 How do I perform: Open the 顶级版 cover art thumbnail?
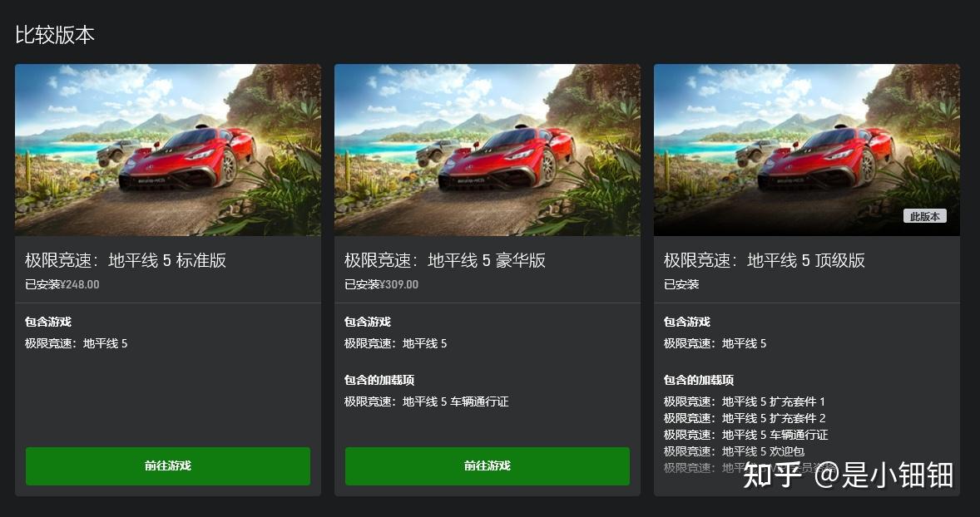[x=806, y=150]
